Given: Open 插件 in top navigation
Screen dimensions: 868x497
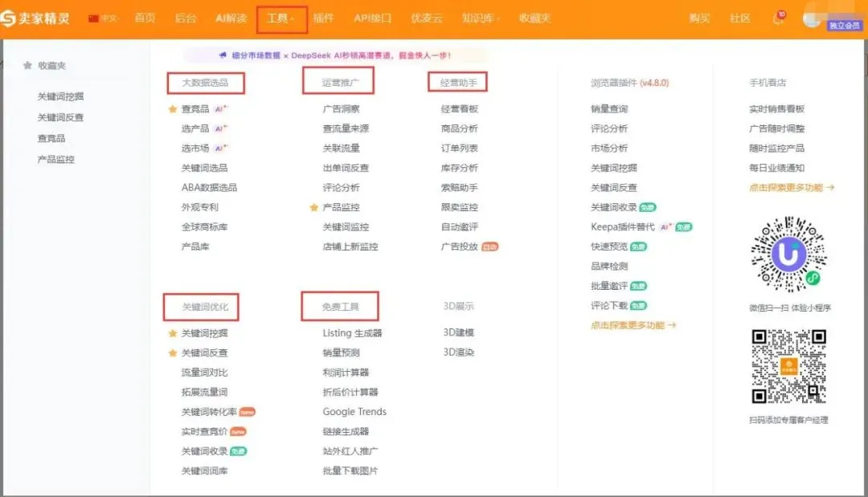Looking at the screenshot, I should pos(323,18).
